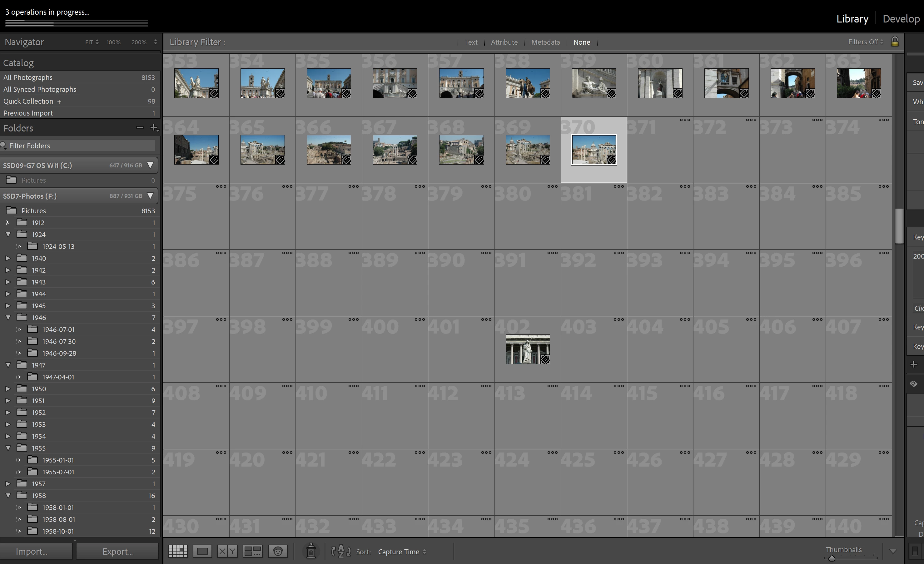The width and height of the screenshot is (924, 564).
Task: Click the Import button
Action: pyautogui.click(x=32, y=552)
